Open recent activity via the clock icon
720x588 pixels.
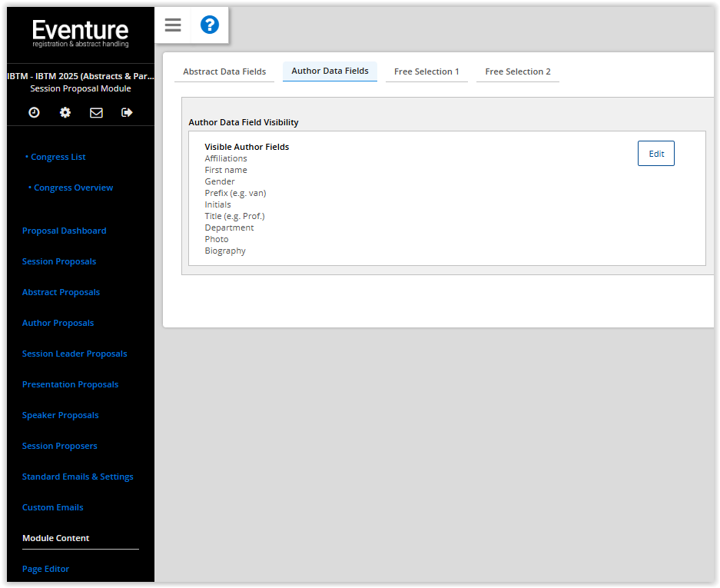click(34, 112)
